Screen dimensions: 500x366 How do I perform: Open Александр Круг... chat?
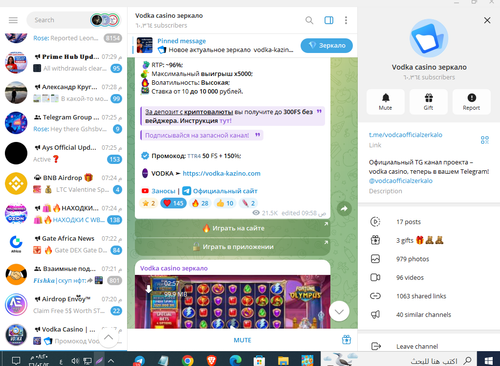point(63,93)
